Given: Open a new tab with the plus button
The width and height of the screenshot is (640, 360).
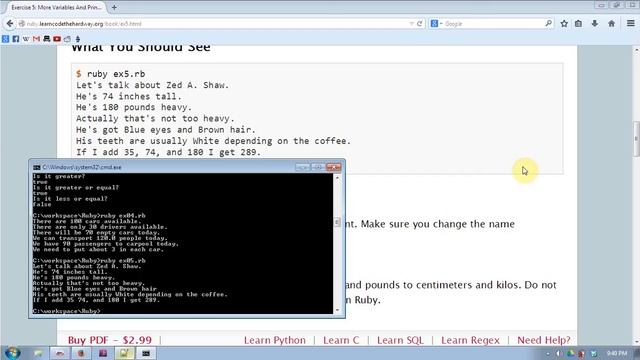Looking at the screenshot, I should click(114, 7).
